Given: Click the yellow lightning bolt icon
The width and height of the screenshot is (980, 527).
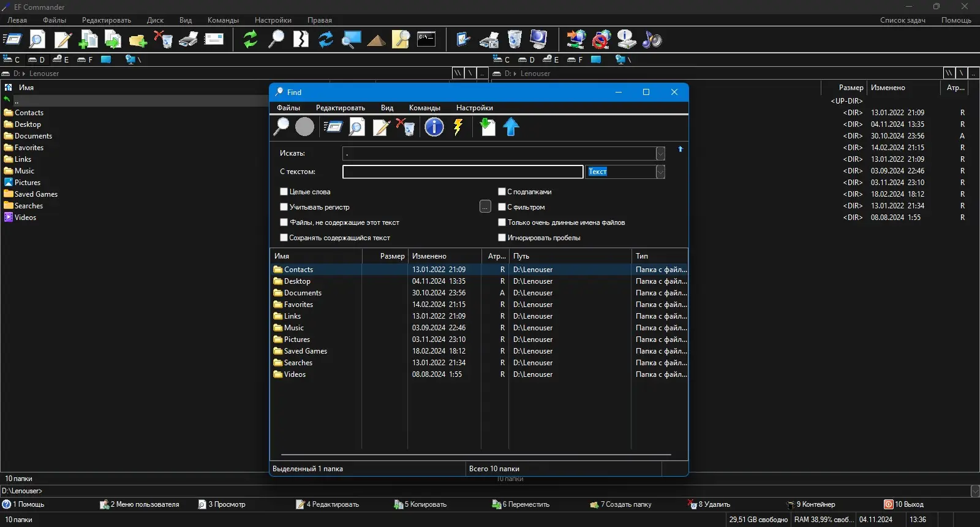Looking at the screenshot, I should 458,127.
